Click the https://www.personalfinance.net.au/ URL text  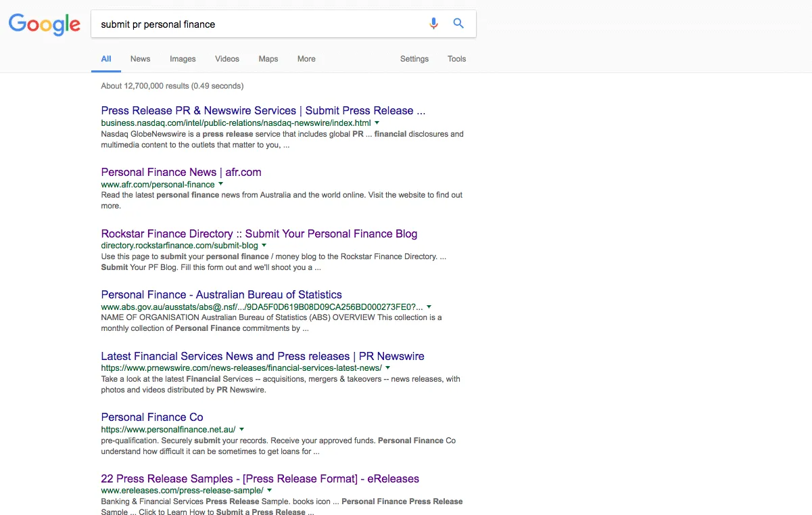pos(168,429)
